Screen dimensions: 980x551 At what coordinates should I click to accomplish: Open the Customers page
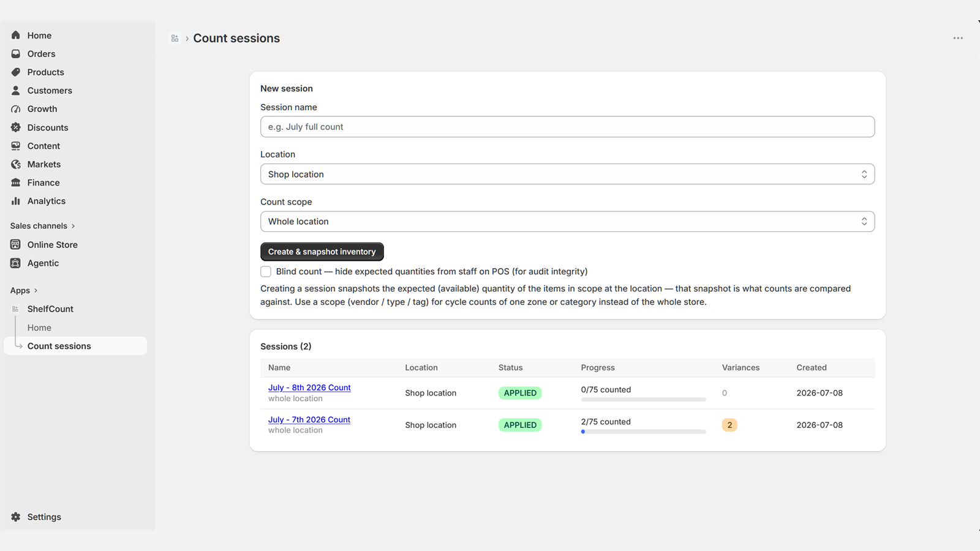pos(50,91)
